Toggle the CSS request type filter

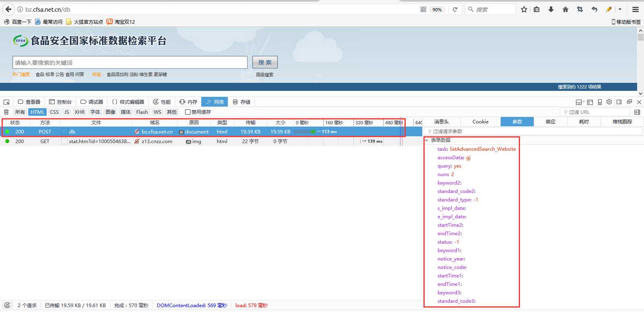pos(54,112)
